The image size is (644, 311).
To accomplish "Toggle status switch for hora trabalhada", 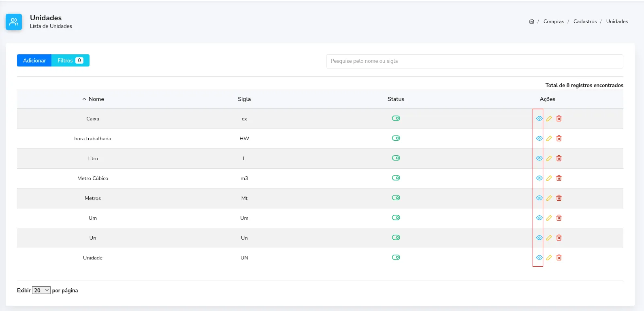I will (396, 138).
